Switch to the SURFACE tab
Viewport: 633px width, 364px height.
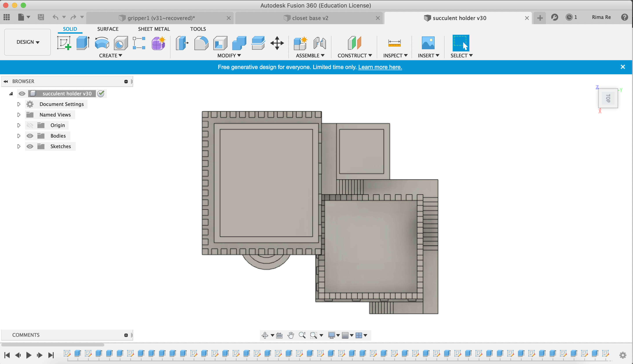[x=108, y=29]
